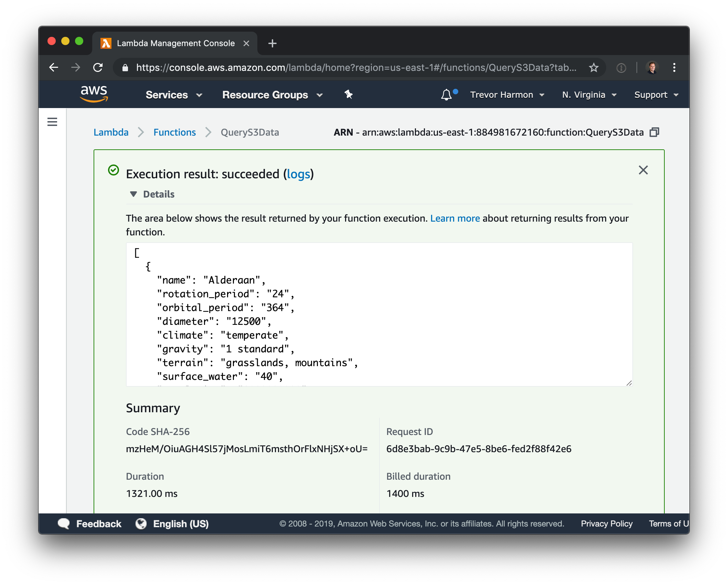This screenshot has height=585, width=728.
Task: Click the browser address bar URL
Action: coord(356,67)
